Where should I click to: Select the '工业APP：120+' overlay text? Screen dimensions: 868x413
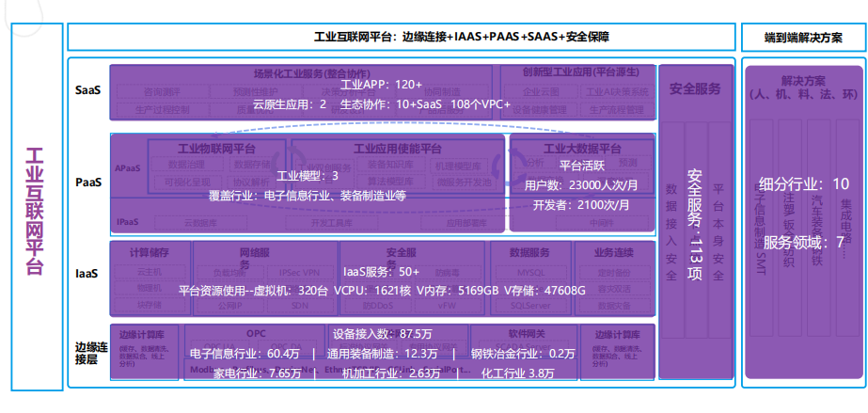pos(381,85)
